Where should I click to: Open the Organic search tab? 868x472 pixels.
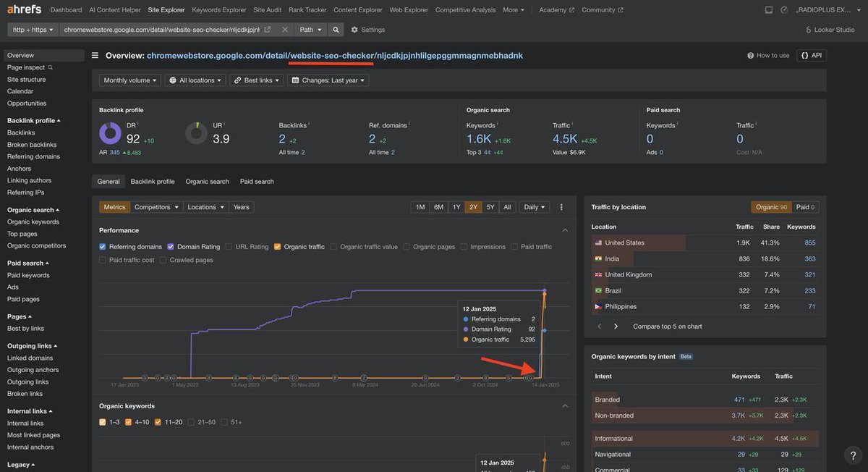click(207, 182)
